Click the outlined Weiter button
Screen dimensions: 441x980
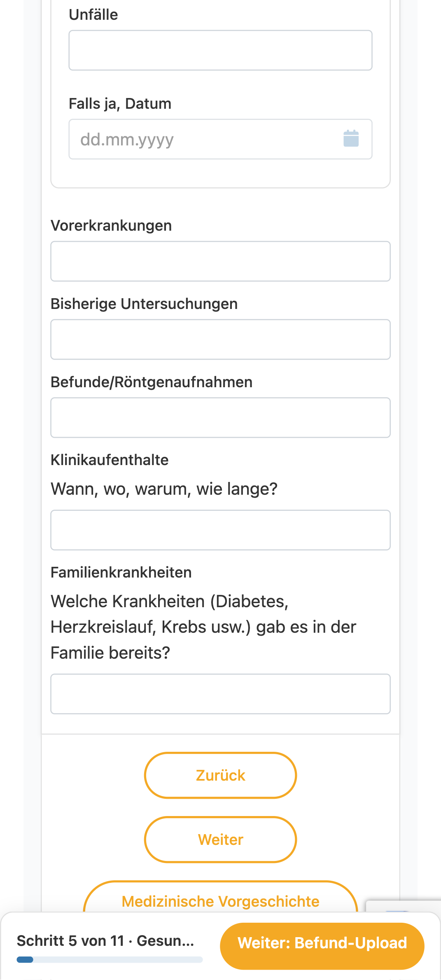[x=220, y=840]
